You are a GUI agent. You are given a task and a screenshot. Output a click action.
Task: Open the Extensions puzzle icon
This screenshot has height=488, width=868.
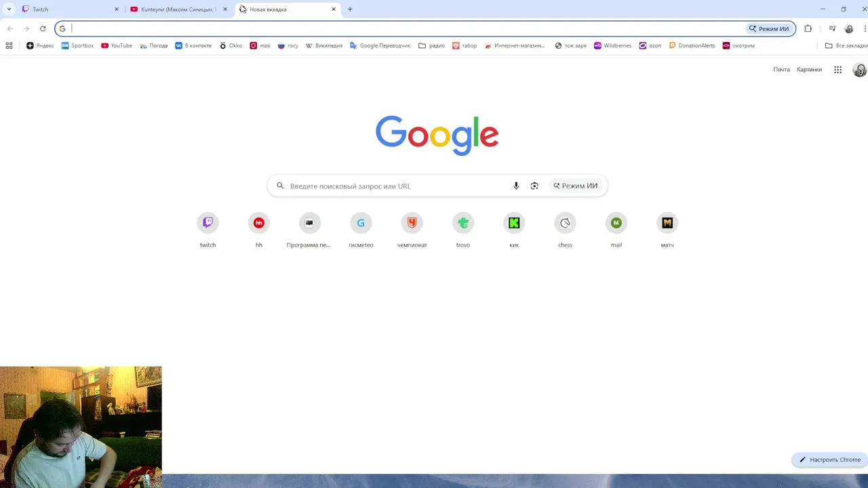(808, 28)
